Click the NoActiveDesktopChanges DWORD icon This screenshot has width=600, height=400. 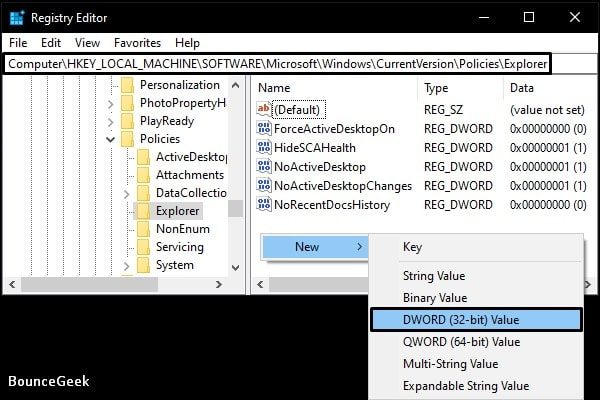[x=264, y=186]
